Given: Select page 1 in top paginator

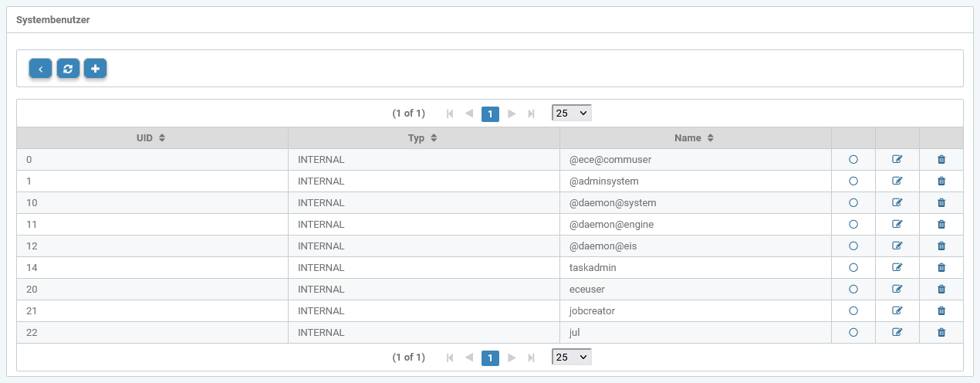Looking at the screenshot, I should pyautogui.click(x=490, y=114).
